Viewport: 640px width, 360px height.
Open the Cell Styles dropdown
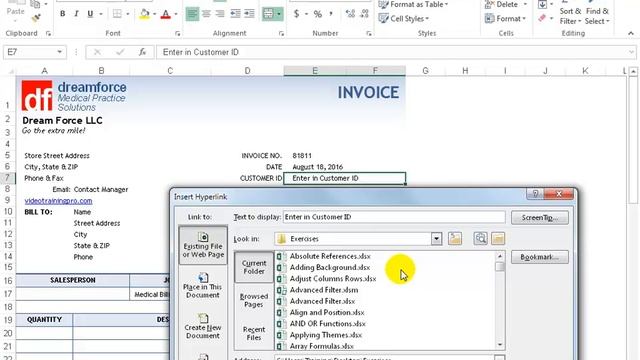404,18
